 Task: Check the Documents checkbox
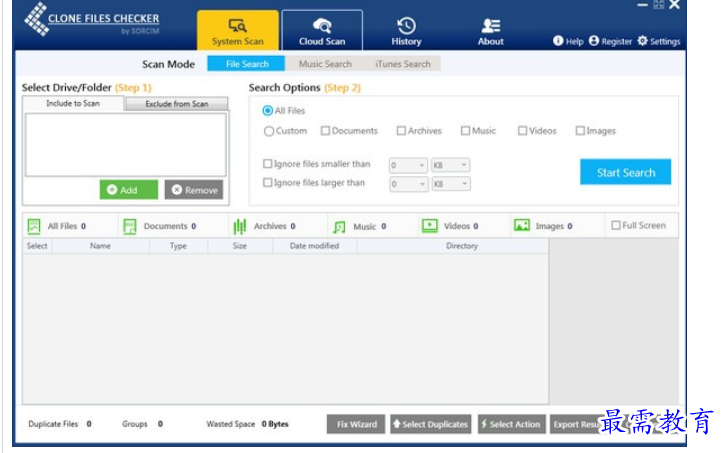point(325,131)
